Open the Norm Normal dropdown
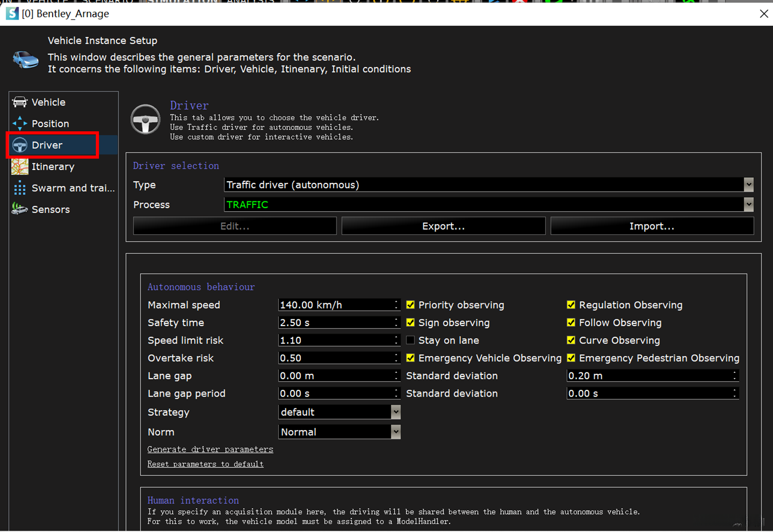 339,432
